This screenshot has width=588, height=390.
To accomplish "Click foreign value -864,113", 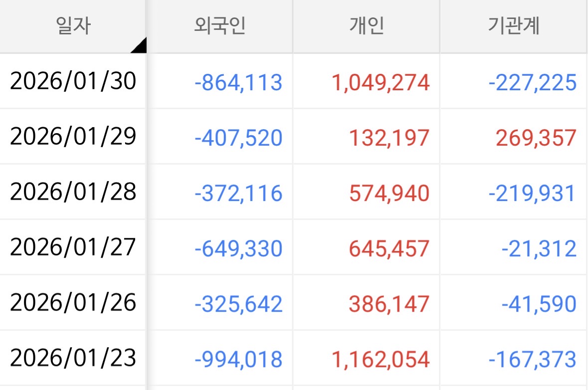I will 238,82.
